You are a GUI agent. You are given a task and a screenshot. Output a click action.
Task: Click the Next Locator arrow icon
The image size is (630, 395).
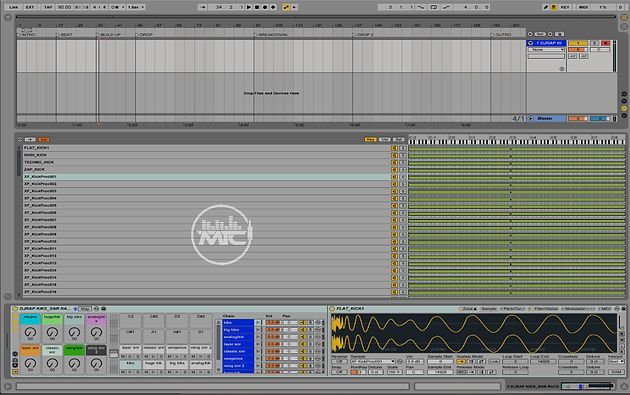click(x=550, y=34)
